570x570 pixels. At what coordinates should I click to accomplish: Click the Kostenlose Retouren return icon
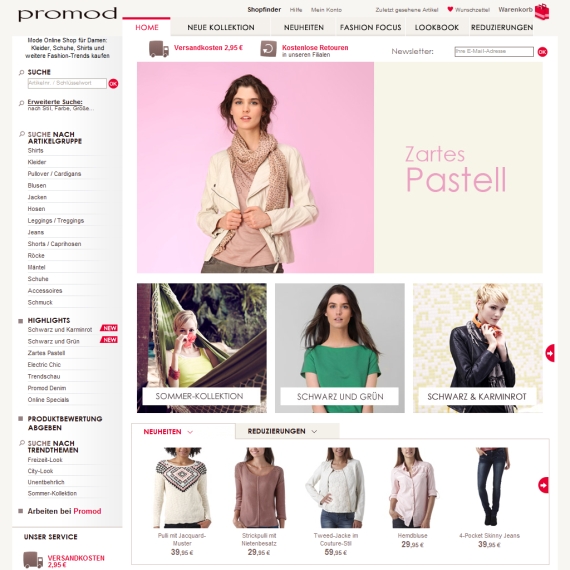pos(268,49)
